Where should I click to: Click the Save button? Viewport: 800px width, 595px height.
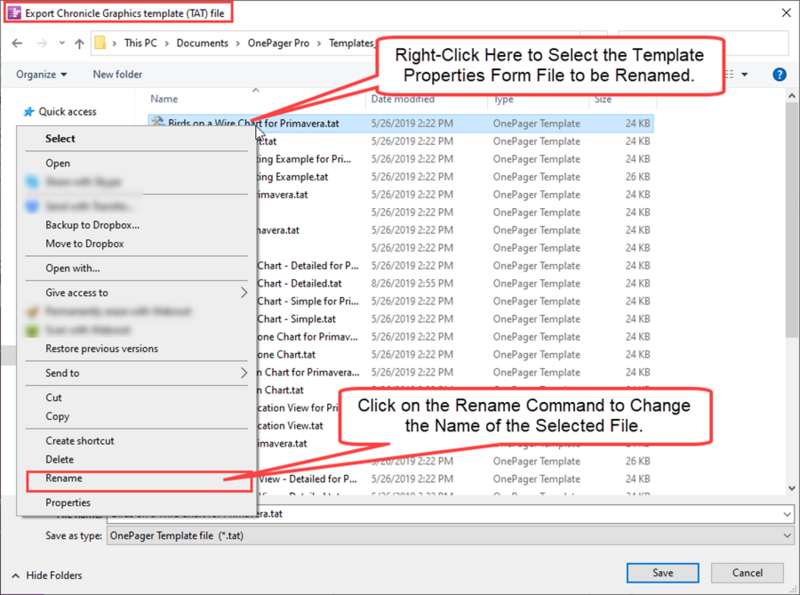click(x=663, y=573)
